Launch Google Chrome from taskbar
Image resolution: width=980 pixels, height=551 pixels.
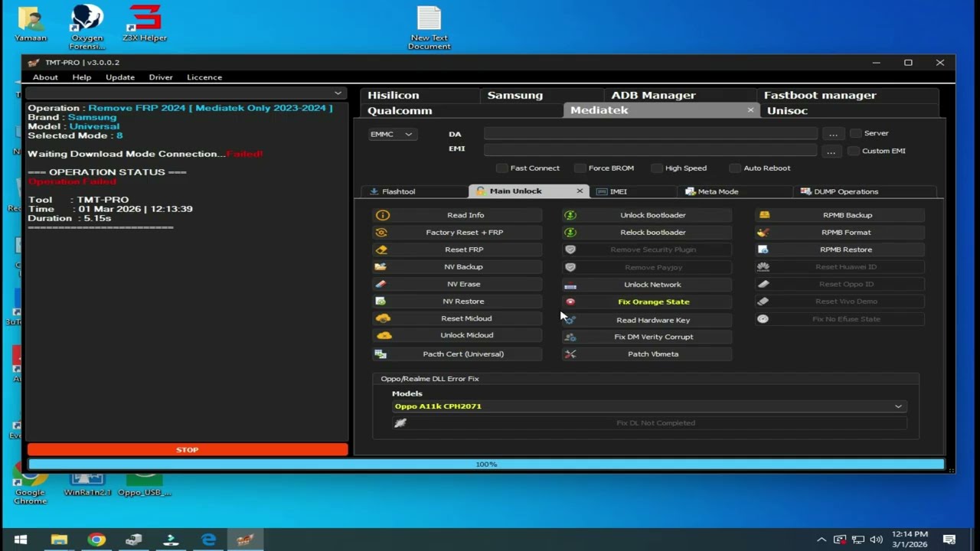pyautogui.click(x=96, y=540)
